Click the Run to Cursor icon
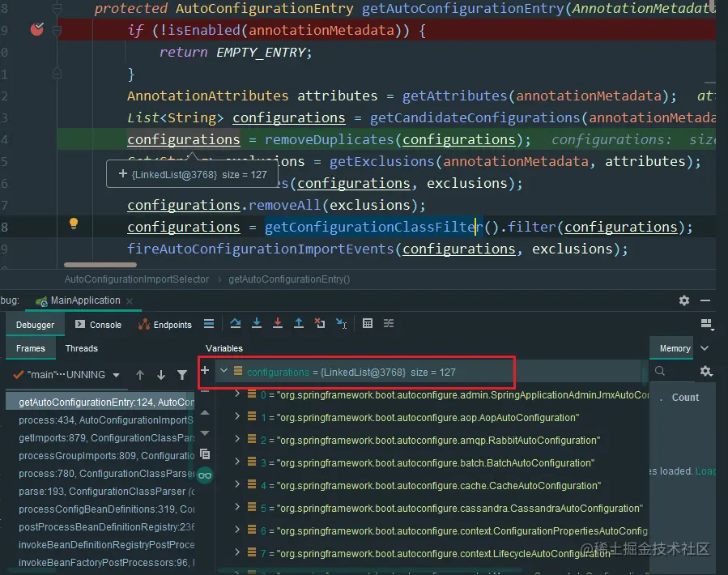 click(341, 324)
